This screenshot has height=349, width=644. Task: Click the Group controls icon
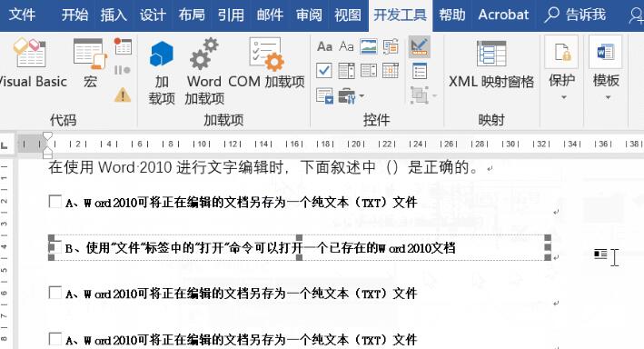420,95
